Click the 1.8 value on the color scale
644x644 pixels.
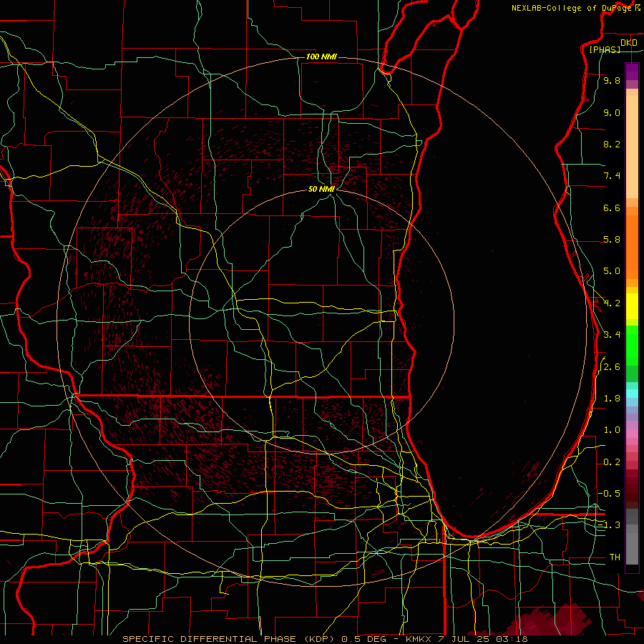pyautogui.click(x=612, y=399)
